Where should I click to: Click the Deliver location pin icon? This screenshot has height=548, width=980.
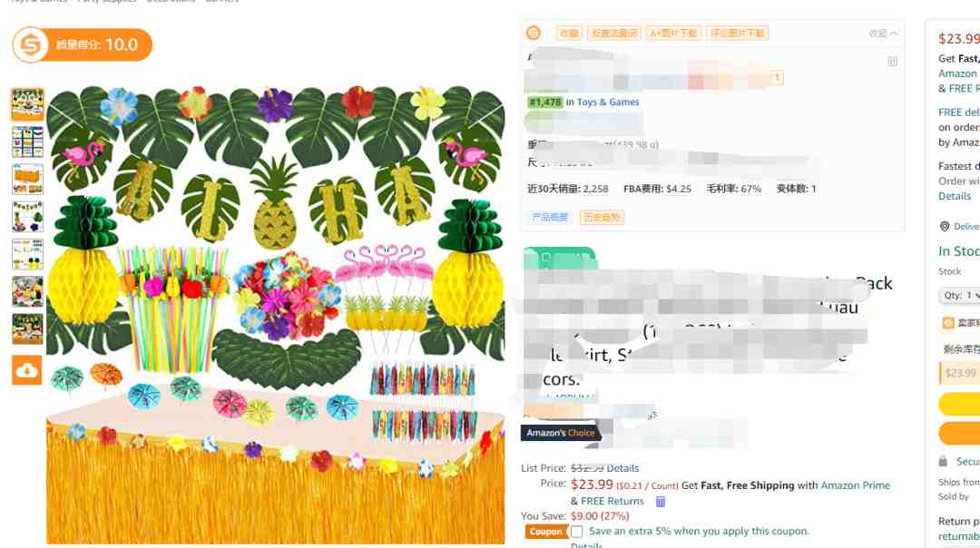tap(945, 226)
